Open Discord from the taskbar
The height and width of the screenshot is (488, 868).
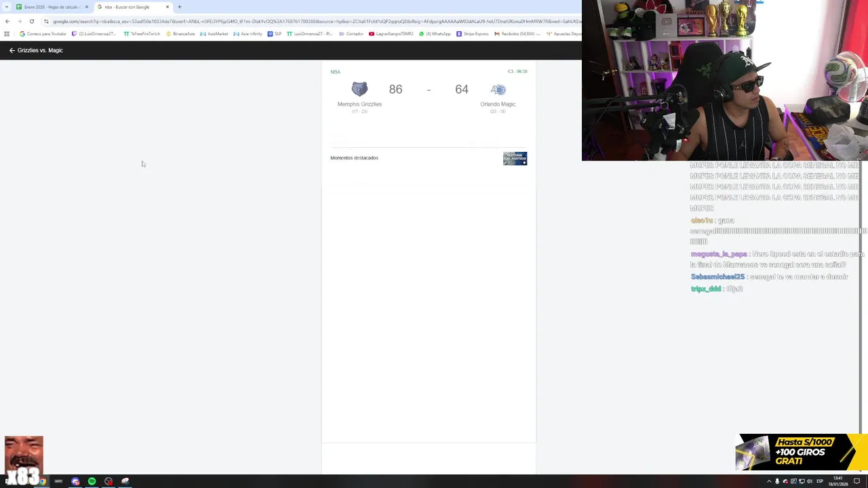[75, 481]
